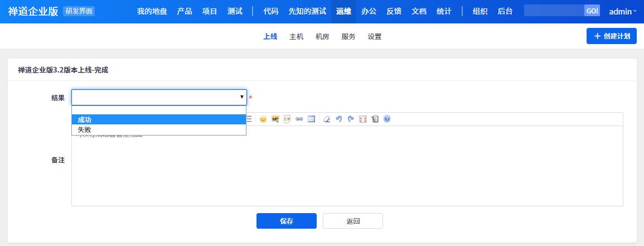Open the 测试 menu

235,12
